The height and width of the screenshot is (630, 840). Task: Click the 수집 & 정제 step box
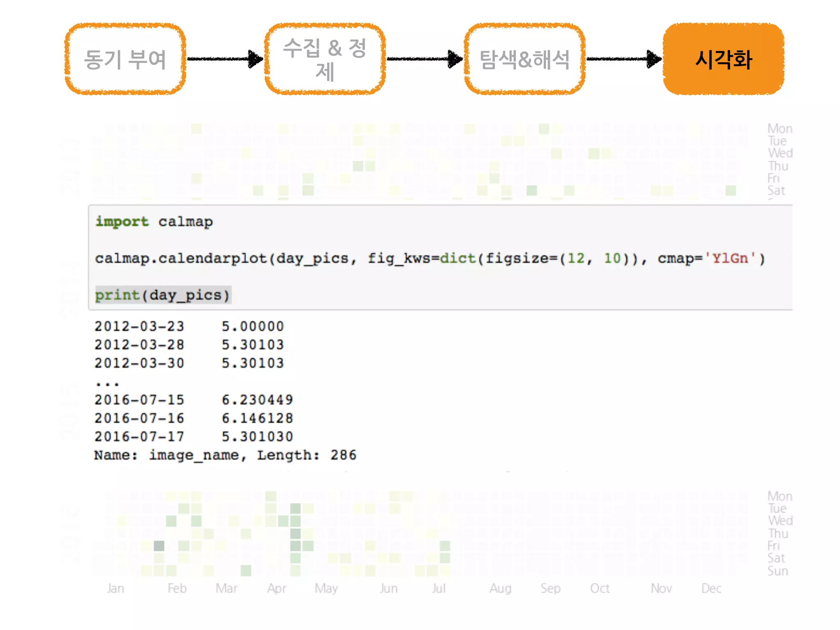coord(325,59)
